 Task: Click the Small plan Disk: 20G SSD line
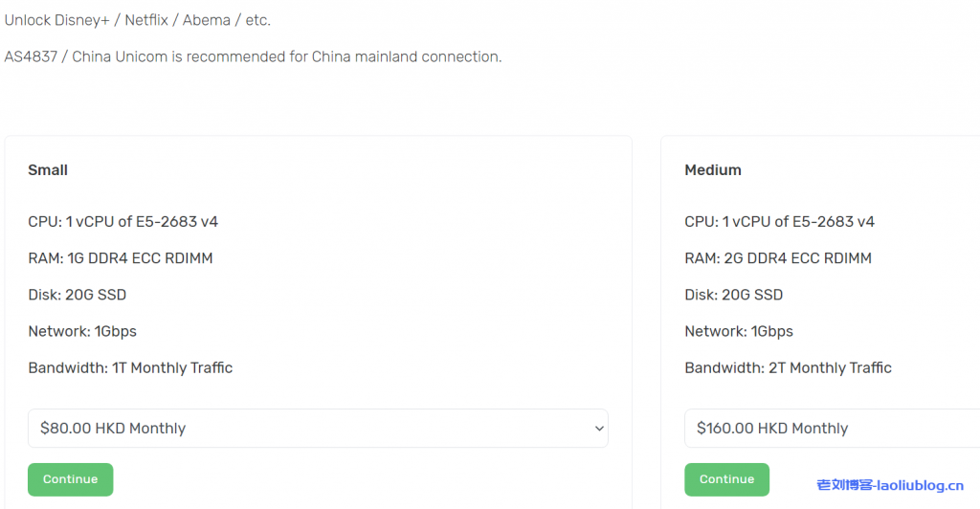click(x=78, y=295)
